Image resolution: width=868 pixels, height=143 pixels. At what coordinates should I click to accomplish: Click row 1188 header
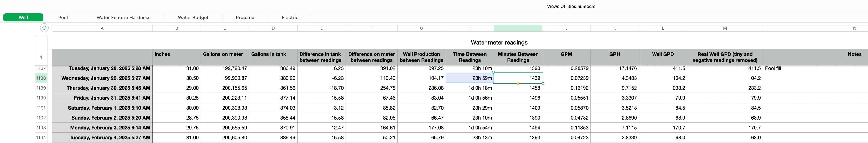tap(41, 78)
